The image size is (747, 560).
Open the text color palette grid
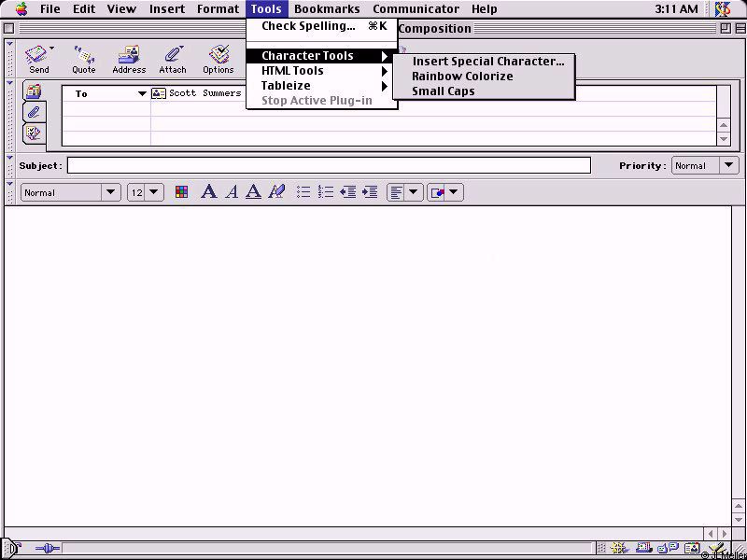(x=181, y=192)
